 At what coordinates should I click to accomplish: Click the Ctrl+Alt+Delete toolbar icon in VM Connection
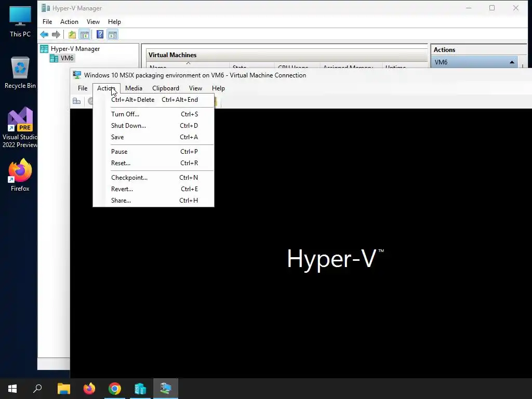77,101
